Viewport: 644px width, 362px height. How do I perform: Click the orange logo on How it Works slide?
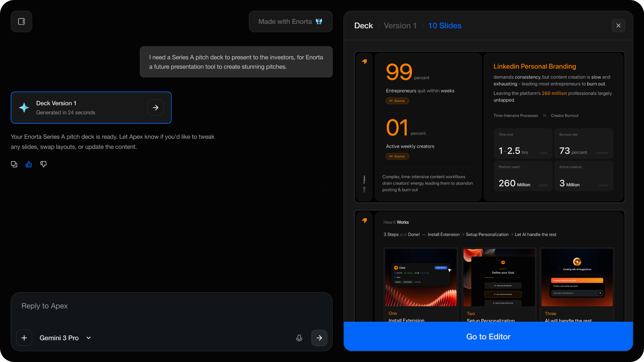[x=364, y=221]
